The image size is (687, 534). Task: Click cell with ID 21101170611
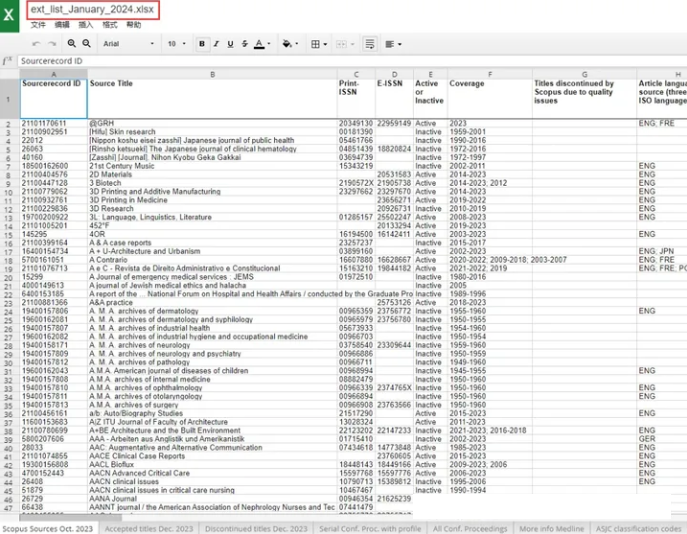[x=53, y=124]
